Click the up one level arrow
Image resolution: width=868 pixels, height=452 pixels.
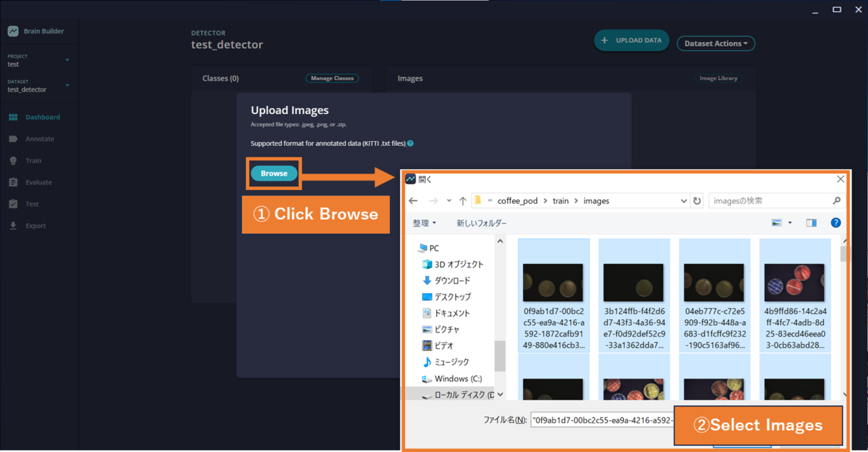(462, 201)
